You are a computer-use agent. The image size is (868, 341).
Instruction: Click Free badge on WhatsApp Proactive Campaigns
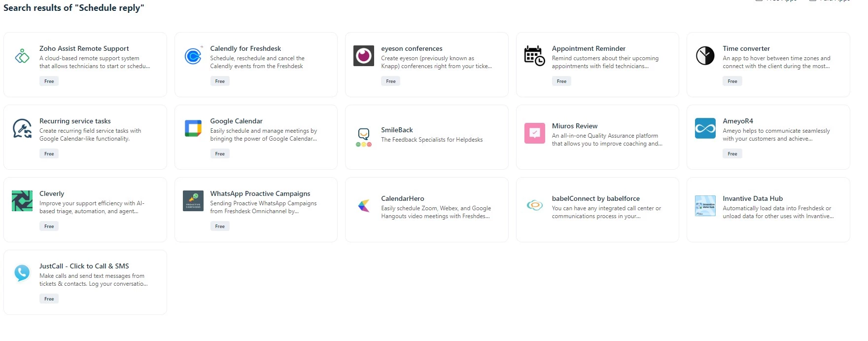pyautogui.click(x=220, y=226)
